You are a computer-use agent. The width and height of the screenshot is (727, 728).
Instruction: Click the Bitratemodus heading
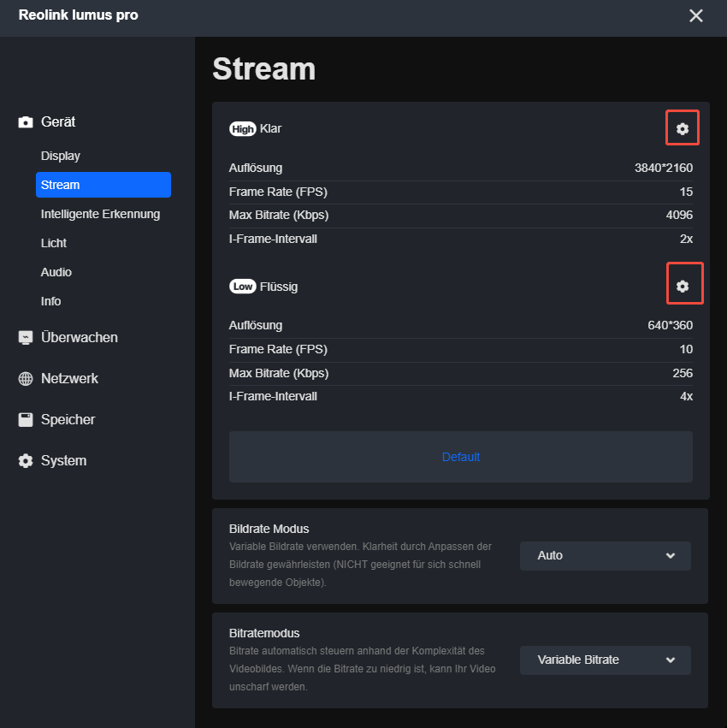coord(264,633)
